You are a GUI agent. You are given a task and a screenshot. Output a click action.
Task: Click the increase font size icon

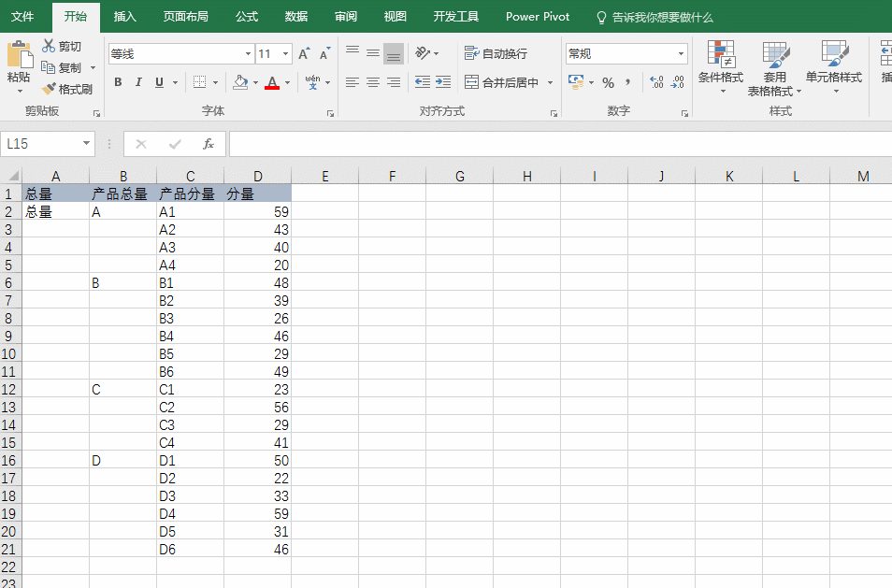[x=304, y=54]
